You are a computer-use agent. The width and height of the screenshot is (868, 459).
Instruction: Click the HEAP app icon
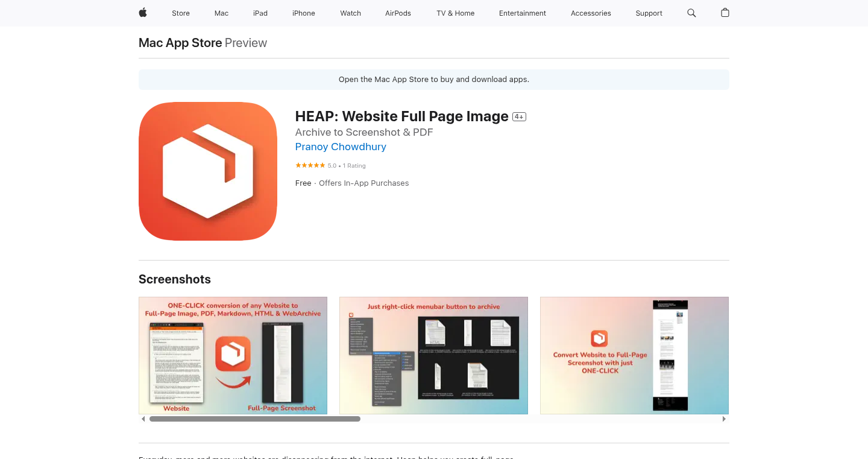click(x=208, y=171)
